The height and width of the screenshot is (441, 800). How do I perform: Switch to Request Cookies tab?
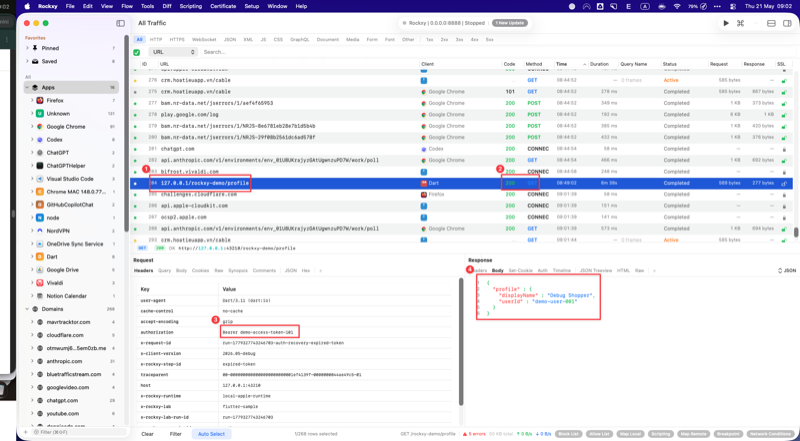tap(201, 271)
